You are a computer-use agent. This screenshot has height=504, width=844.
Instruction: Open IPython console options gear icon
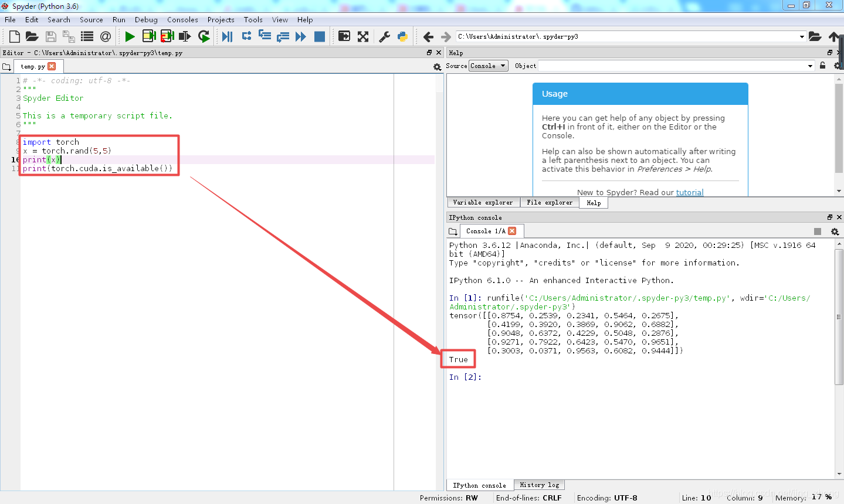pyautogui.click(x=835, y=231)
